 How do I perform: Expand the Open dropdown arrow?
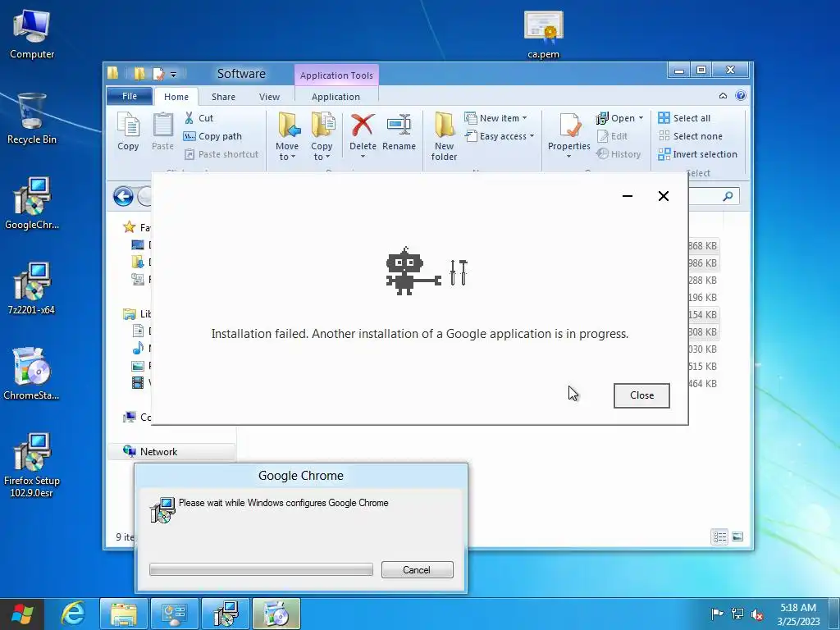(641, 118)
